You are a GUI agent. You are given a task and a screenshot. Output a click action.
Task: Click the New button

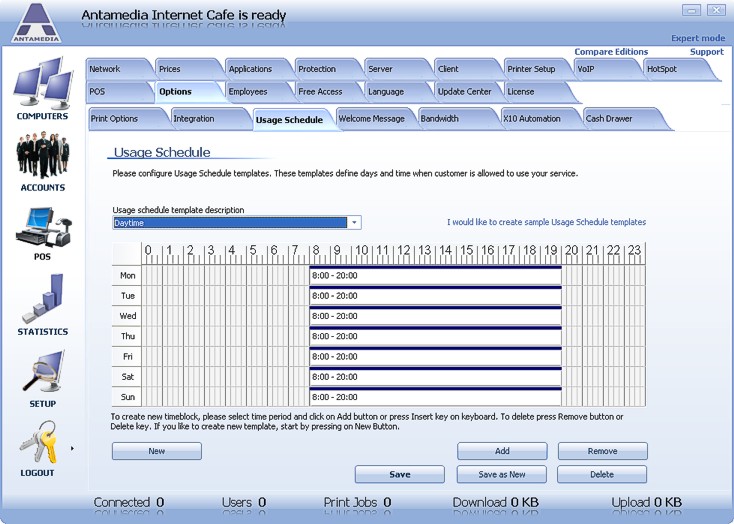pyautogui.click(x=157, y=451)
